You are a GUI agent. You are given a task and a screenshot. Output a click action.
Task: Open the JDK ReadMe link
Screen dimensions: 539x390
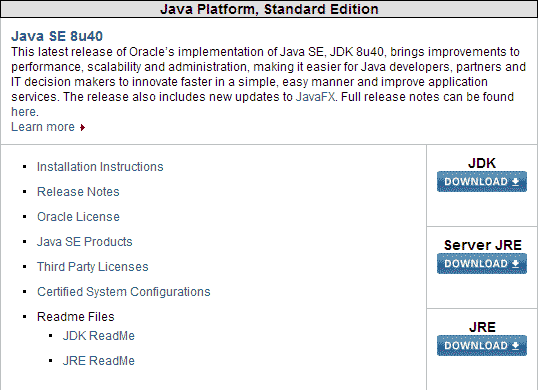[x=99, y=336]
